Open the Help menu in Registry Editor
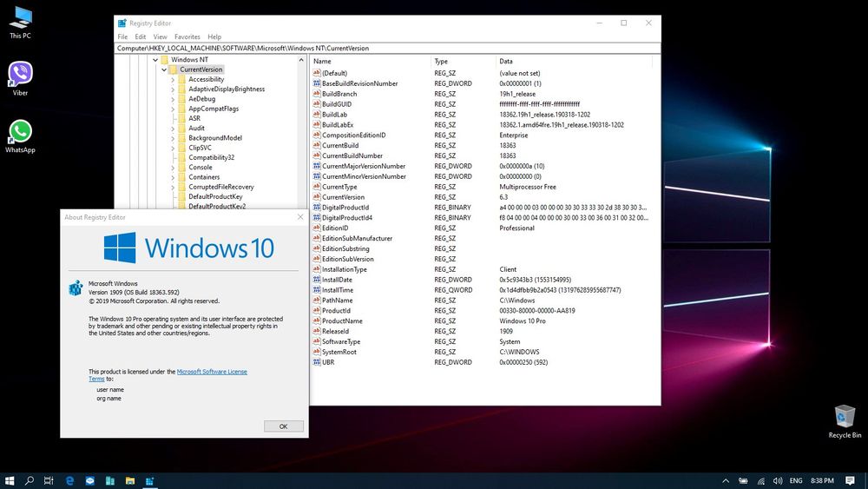 [x=214, y=36]
